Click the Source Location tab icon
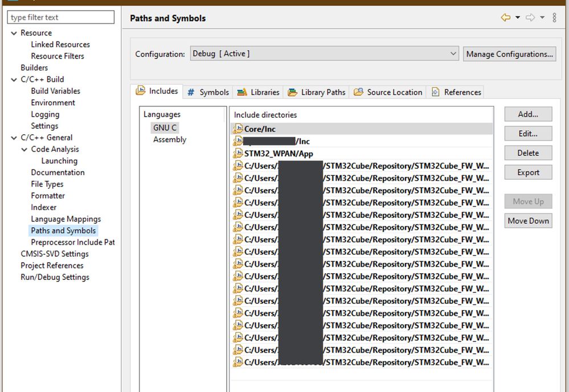Screen dimensions: 569x392 tap(358, 92)
